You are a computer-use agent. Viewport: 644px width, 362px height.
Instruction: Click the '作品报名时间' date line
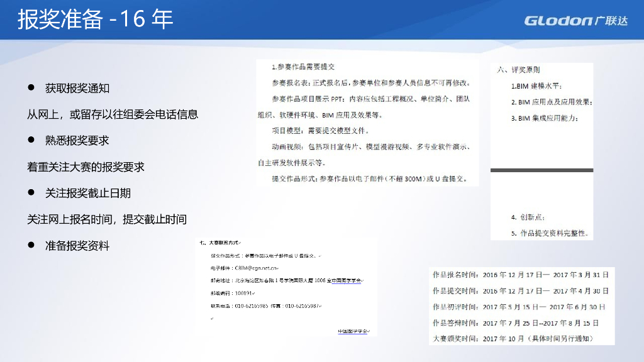(521, 275)
